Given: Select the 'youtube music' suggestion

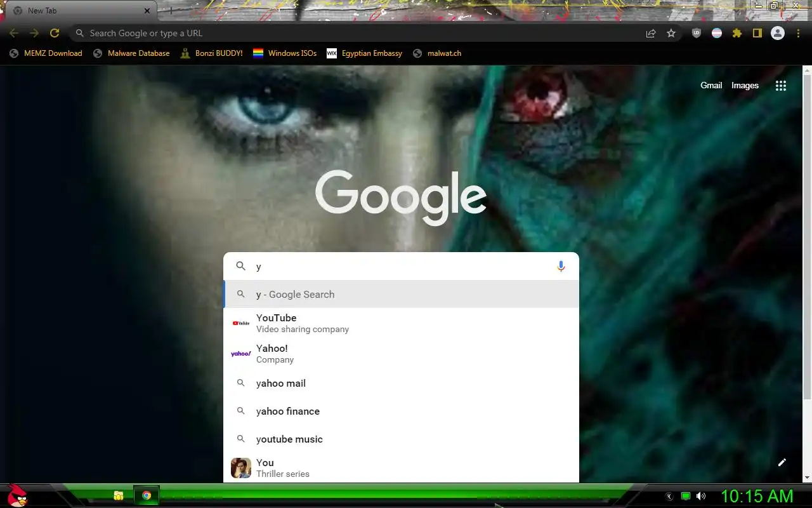Looking at the screenshot, I should [x=401, y=439].
